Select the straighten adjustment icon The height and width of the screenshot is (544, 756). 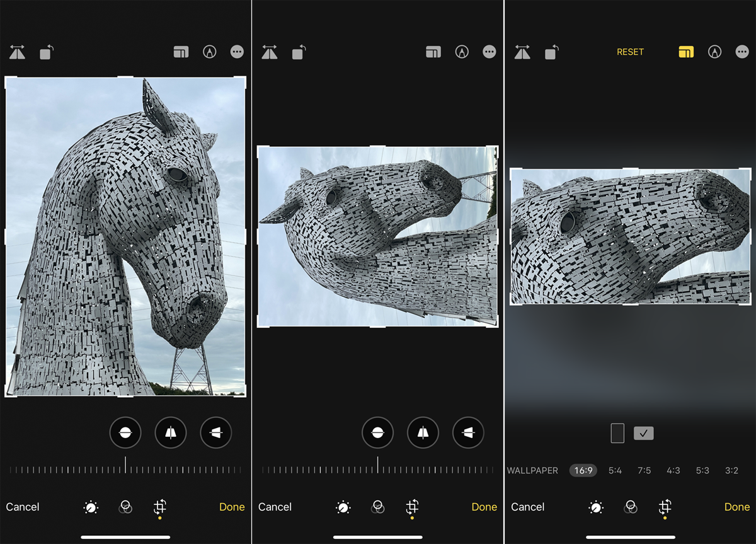pos(125,432)
